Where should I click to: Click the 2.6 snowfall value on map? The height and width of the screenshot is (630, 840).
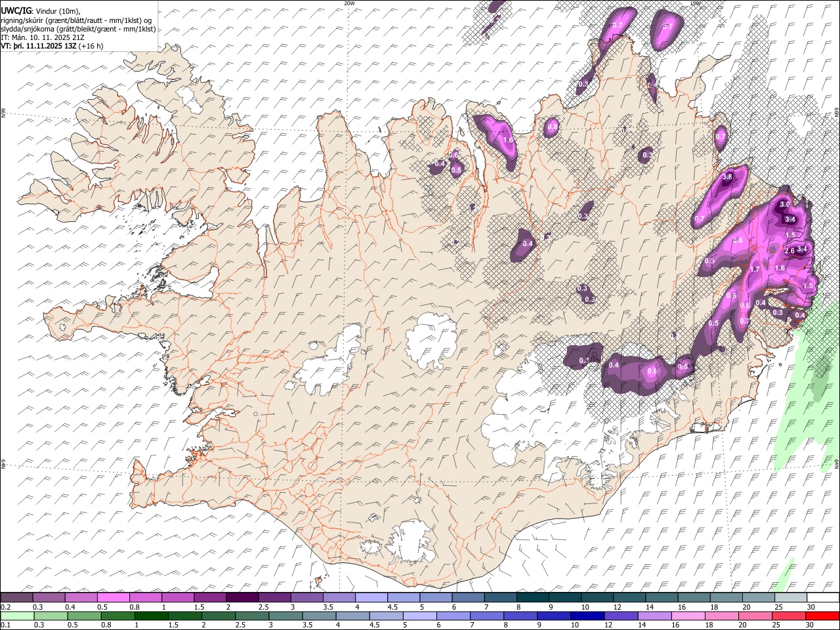pyautogui.click(x=789, y=251)
